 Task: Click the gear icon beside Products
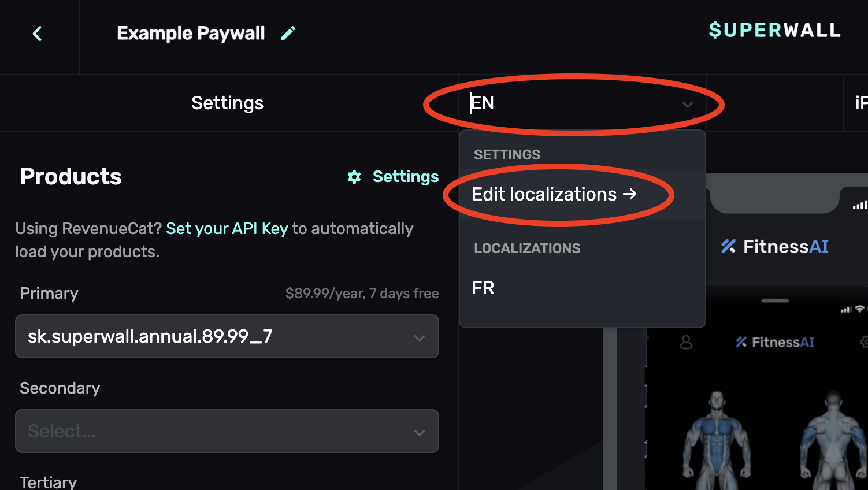(354, 177)
